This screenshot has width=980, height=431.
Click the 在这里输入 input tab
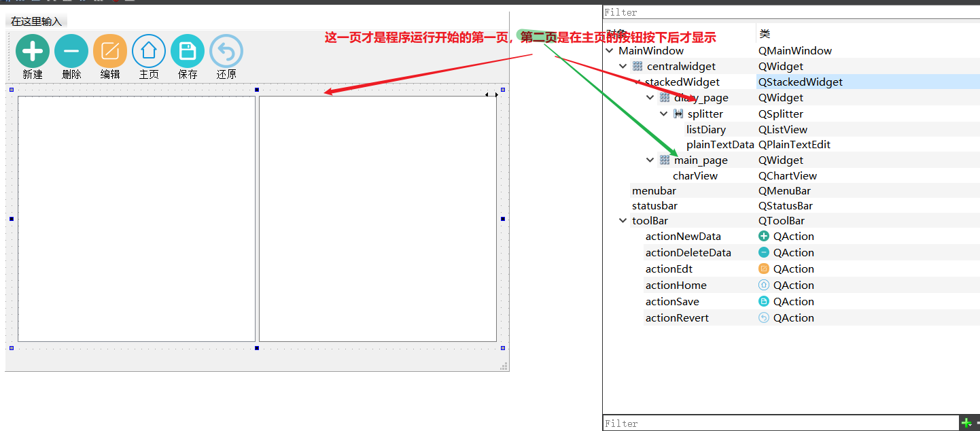click(x=37, y=20)
